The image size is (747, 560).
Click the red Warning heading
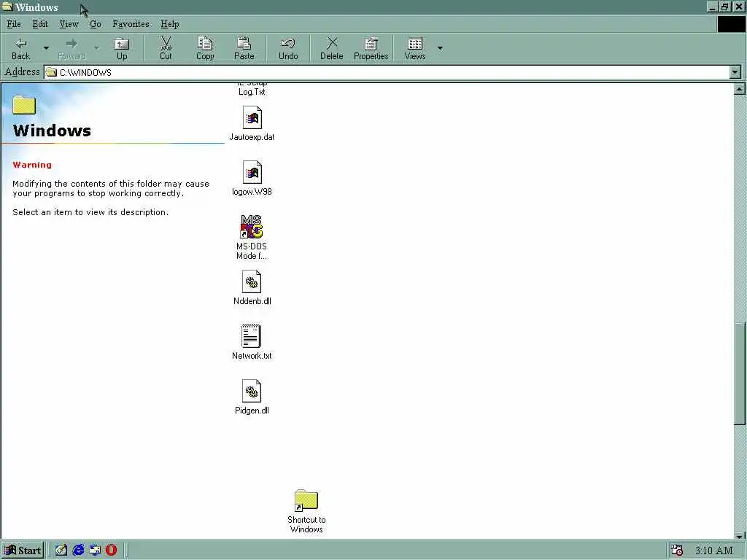pos(32,165)
